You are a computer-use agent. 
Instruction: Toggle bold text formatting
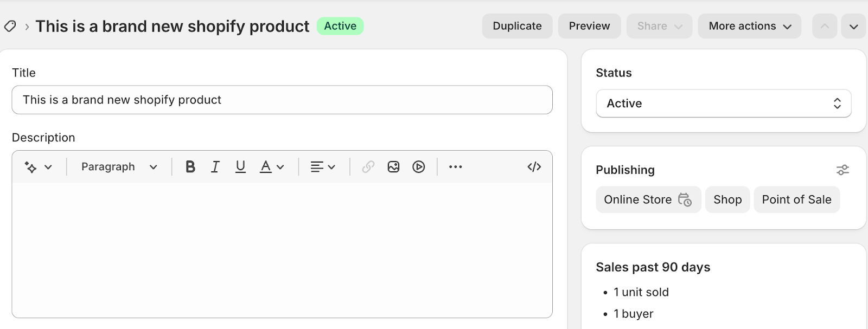pyautogui.click(x=190, y=167)
